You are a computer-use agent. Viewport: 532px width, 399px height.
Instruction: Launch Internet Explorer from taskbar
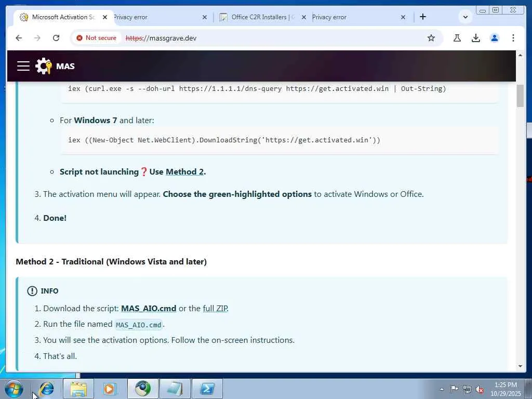46,389
